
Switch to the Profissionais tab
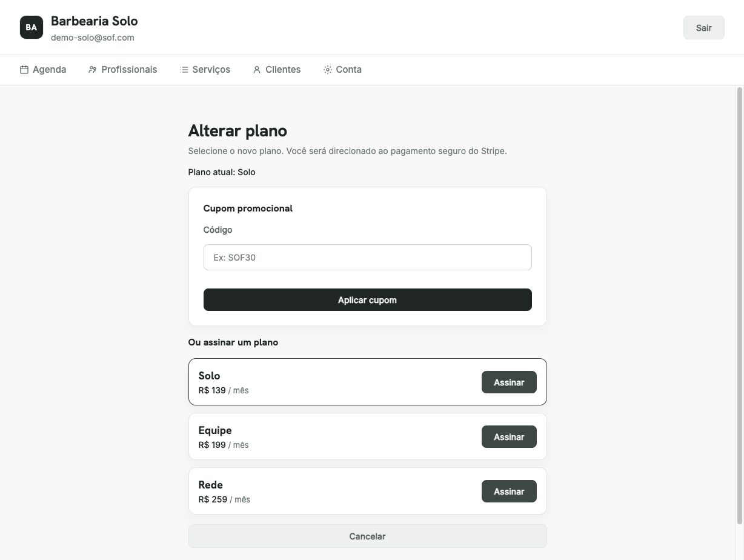[x=123, y=70]
